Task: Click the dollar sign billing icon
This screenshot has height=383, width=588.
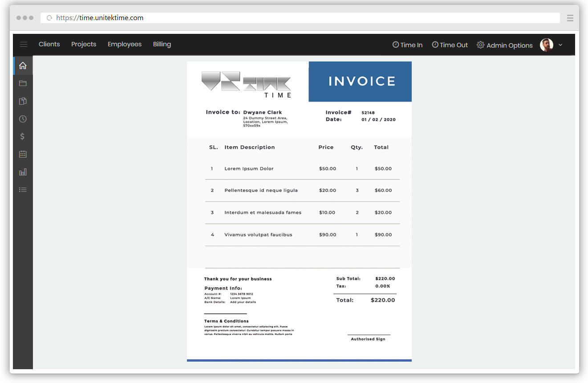Action: tap(23, 137)
